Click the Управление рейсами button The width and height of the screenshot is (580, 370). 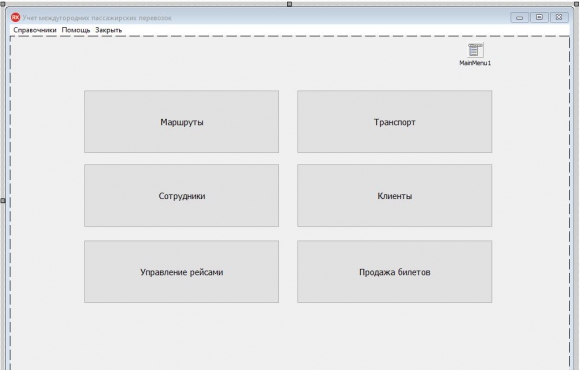tap(182, 272)
